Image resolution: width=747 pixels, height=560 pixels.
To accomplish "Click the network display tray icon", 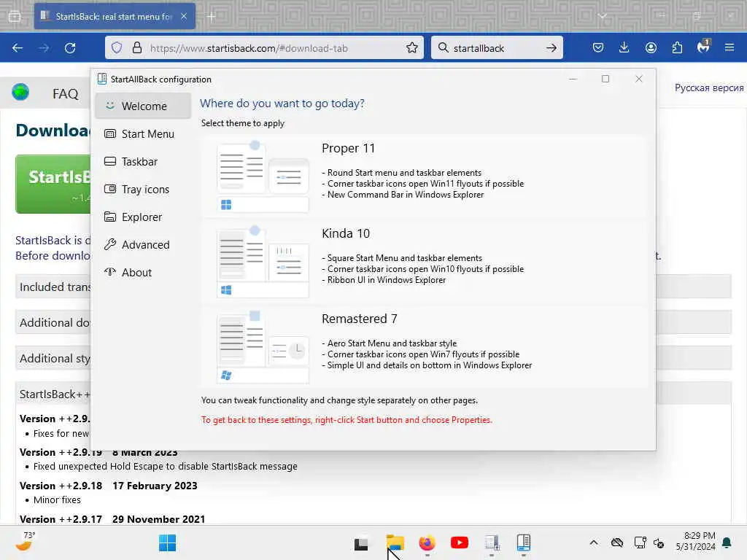I will tap(640, 542).
